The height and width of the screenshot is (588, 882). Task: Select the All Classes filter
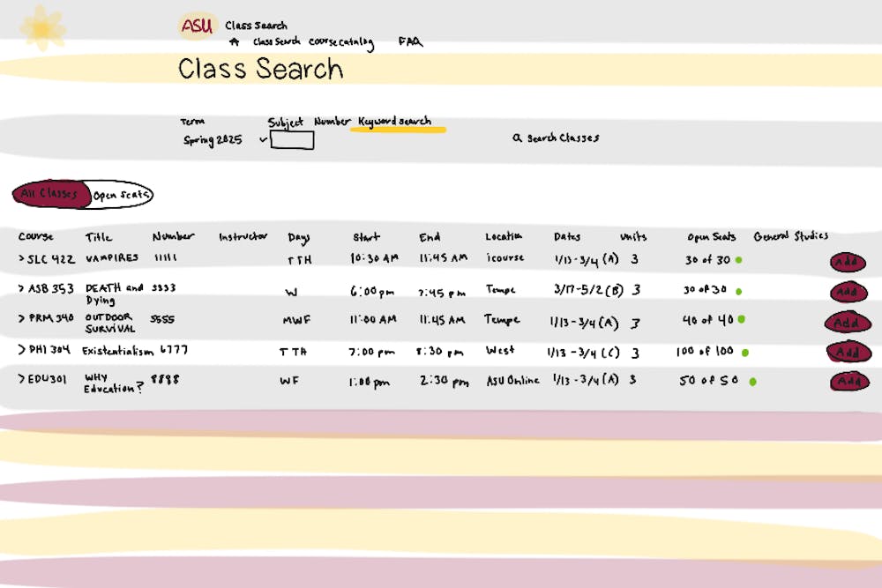click(x=51, y=193)
